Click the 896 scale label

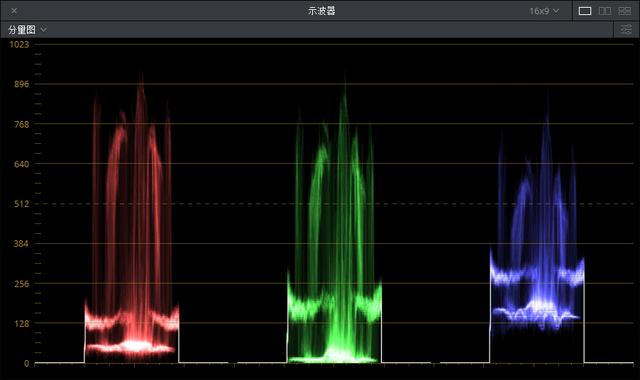[x=22, y=84]
